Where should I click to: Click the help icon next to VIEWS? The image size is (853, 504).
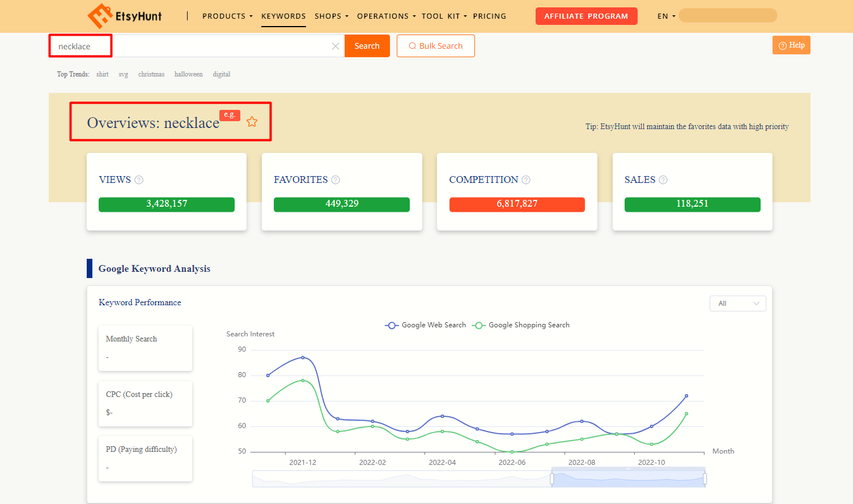pyautogui.click(x=139, y=180)
